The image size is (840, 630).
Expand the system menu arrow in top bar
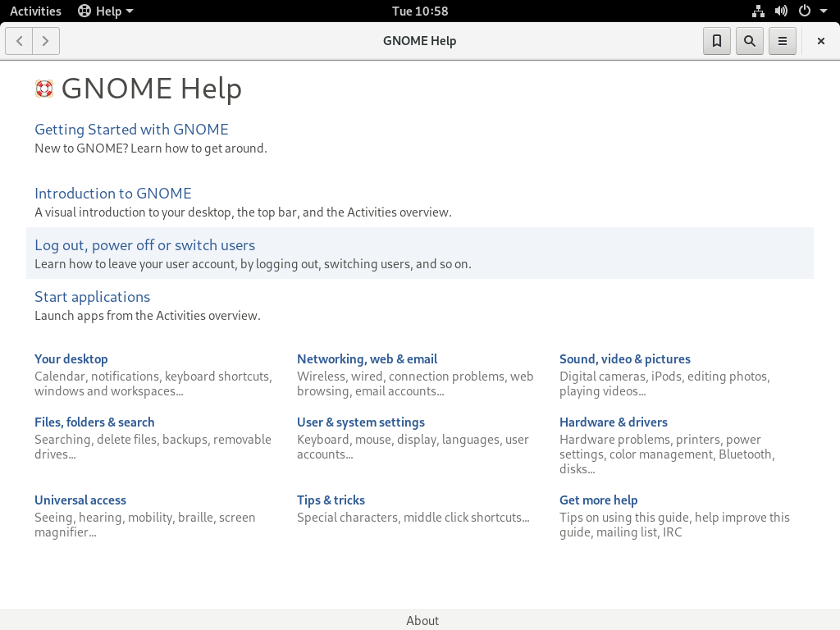[824, 11]
